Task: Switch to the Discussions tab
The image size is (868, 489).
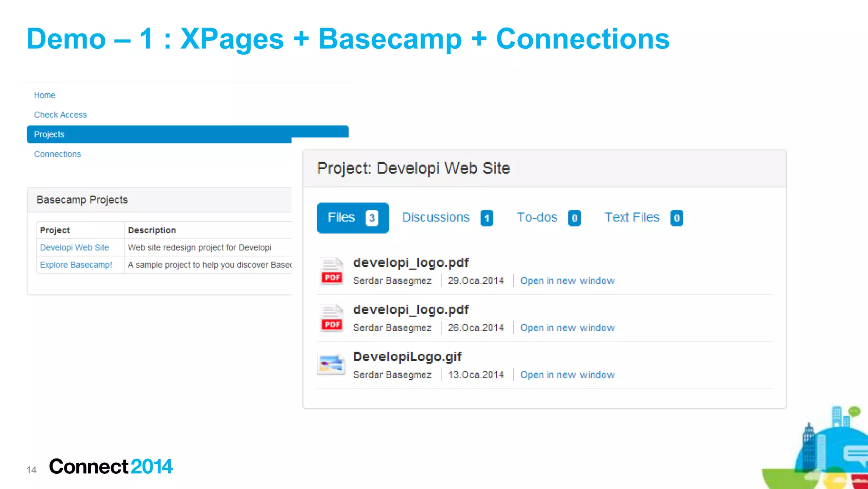Action: click(x=447, y=218)
